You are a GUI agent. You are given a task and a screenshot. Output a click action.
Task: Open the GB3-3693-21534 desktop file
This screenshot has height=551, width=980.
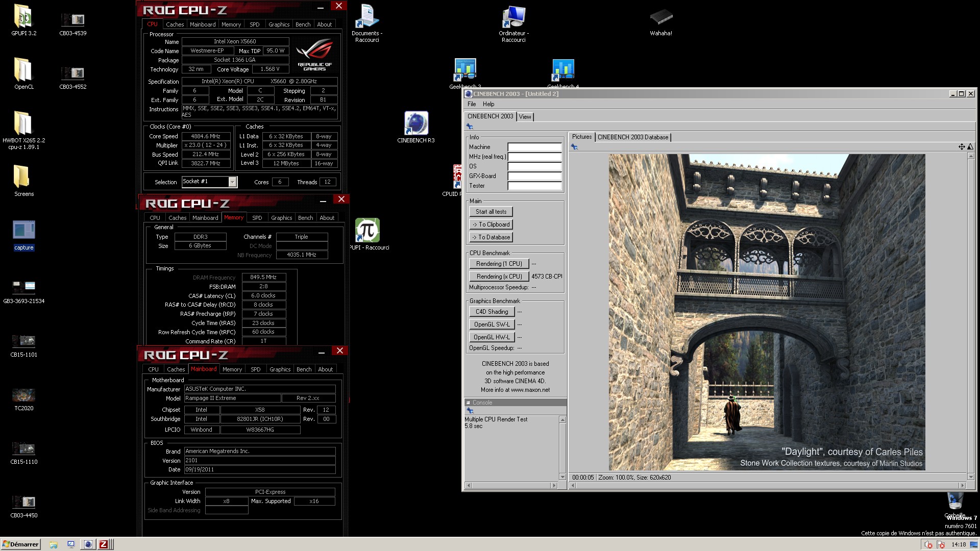pyautogui.click(x=23, y=291)
